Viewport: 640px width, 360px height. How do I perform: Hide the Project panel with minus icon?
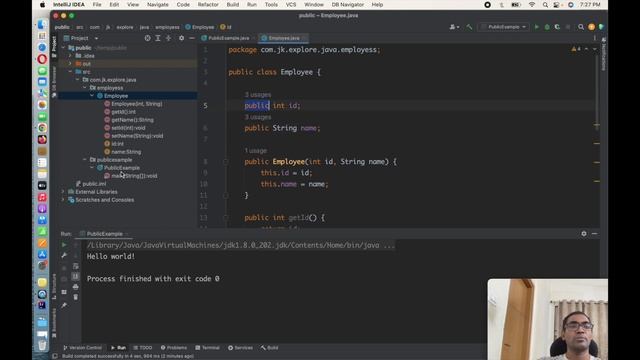click(x=192, y=38)
